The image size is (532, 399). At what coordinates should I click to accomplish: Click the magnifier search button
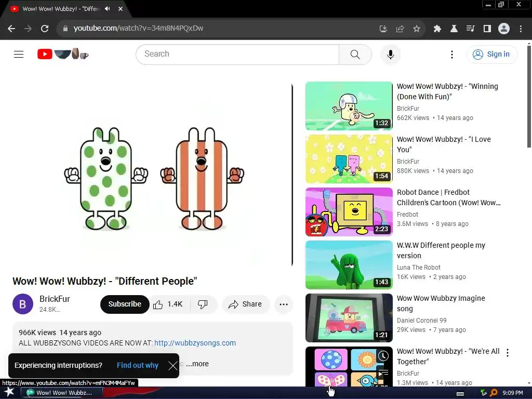355,54
